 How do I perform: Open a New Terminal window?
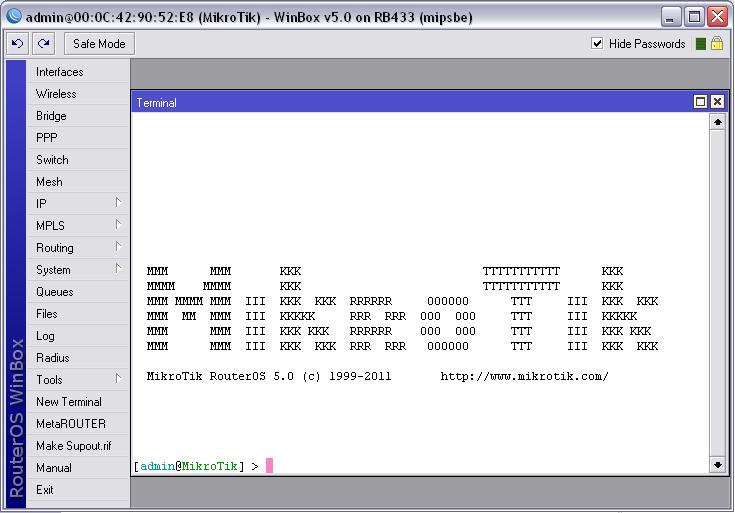(78, 402)
